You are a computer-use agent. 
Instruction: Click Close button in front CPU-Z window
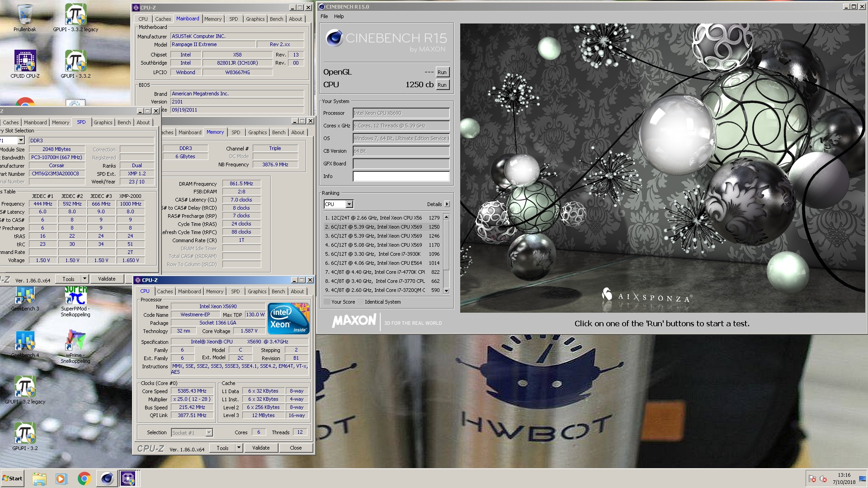(x=296, y=448)
